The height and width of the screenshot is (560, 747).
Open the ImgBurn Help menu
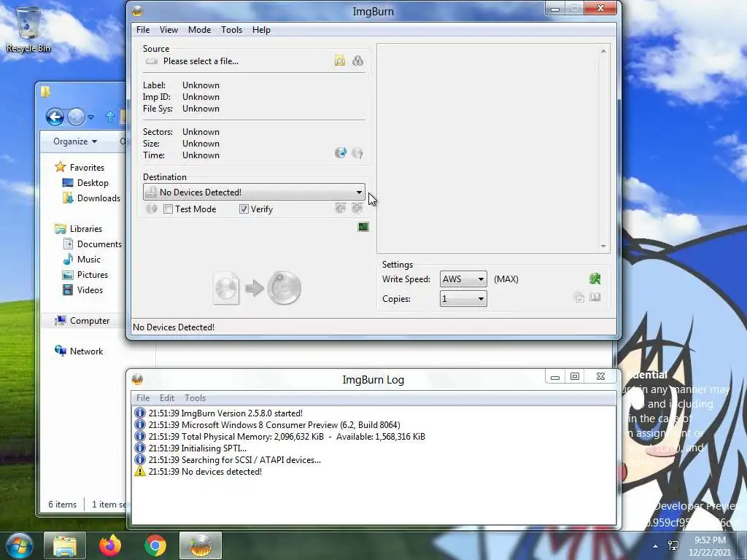click(261, 29)
